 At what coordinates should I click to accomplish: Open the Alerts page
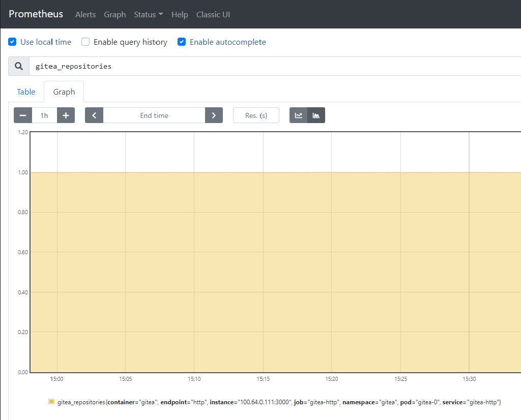[x=85, y=15]
